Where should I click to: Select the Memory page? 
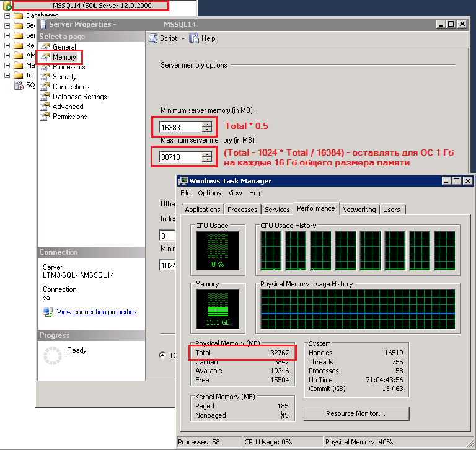pyautogui.click(x=64, y=57)
